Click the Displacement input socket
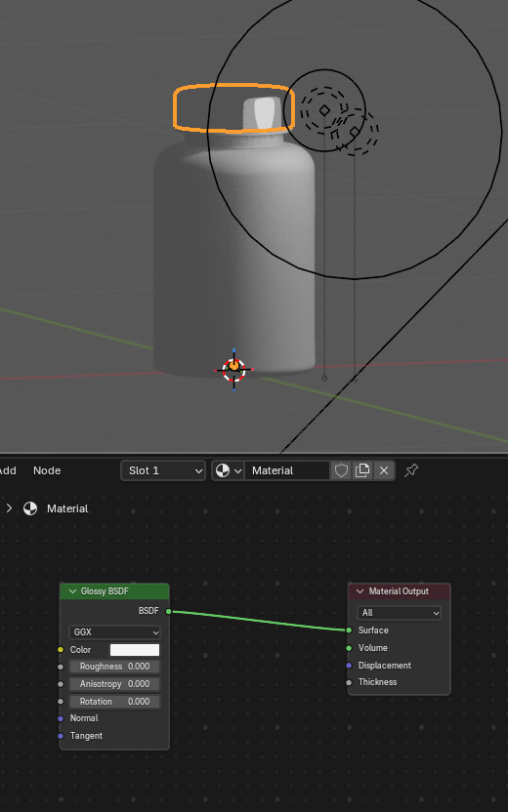Screen dimensions: 508x812 (x=349, y=665)
